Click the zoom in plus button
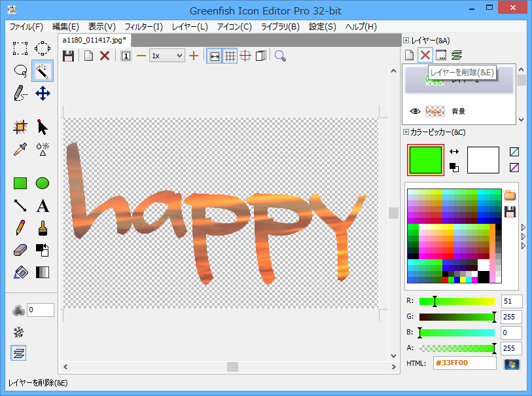This screenshot has width=532, height=396. (193, 56)
